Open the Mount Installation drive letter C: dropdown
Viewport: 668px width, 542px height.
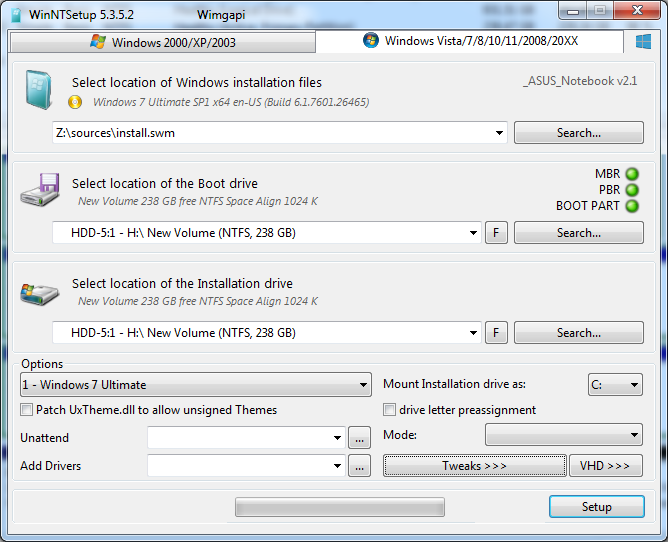(x=615, y=385)
